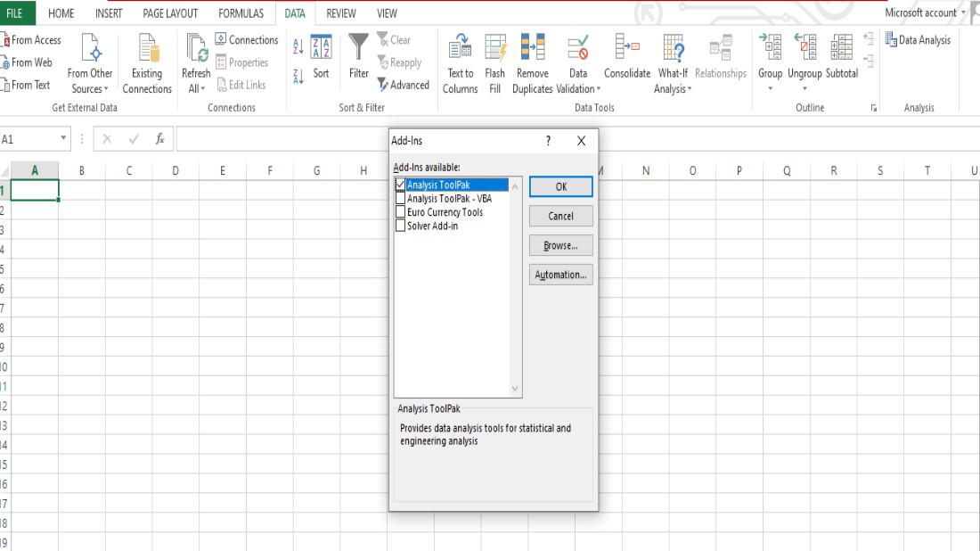Click the Insert Function fx icon
Screen dimensions: 980x551
click(159, 139)
